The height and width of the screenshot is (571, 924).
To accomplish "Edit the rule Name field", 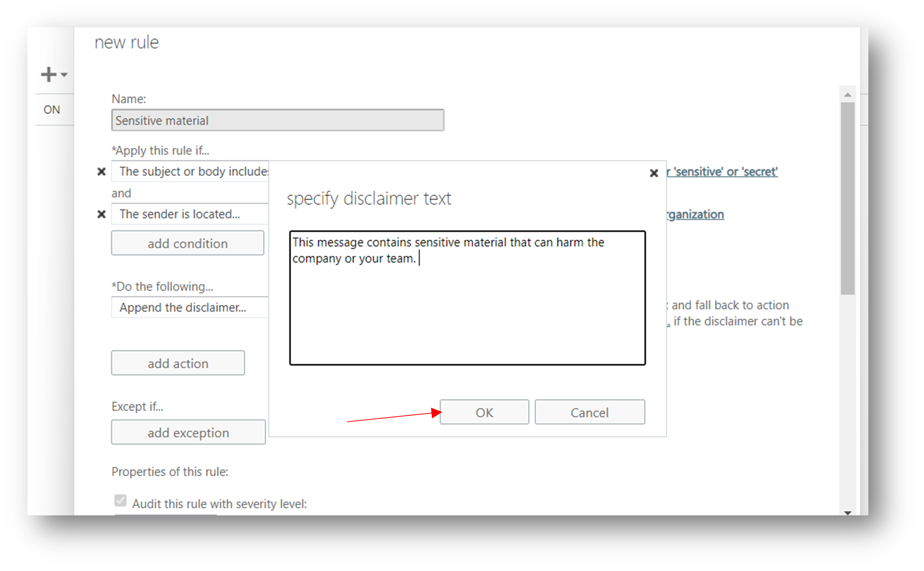I will coord(278,120).
